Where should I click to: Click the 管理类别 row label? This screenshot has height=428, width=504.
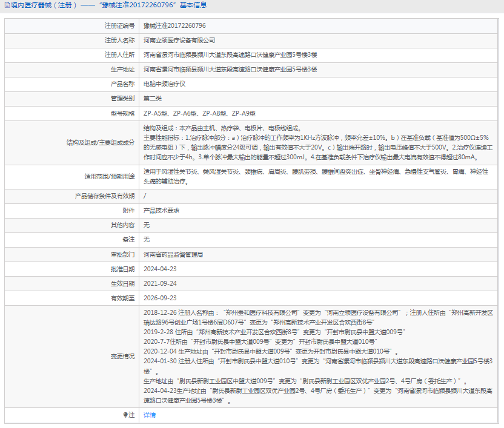click(x=122, y=99)
